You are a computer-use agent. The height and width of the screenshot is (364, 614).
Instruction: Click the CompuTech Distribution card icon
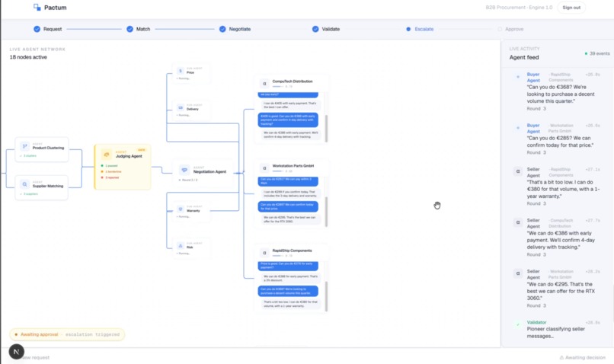[264, 83]
